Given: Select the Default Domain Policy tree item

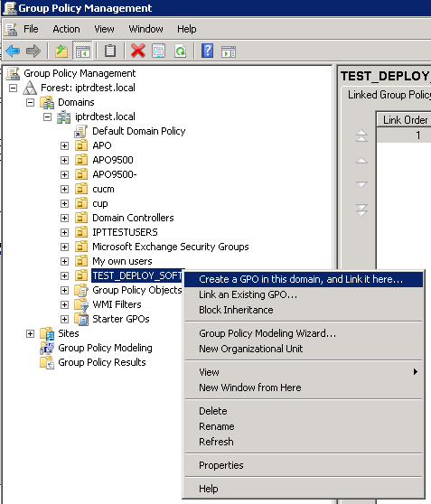Looking at the screenshot, I should [x=139, y=131].
